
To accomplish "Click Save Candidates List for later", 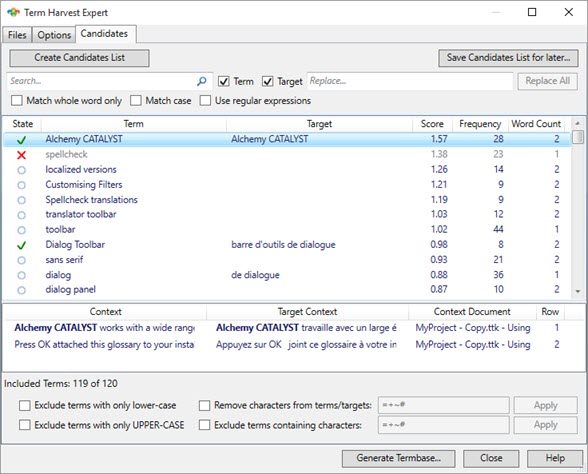I will pos(508,58).
